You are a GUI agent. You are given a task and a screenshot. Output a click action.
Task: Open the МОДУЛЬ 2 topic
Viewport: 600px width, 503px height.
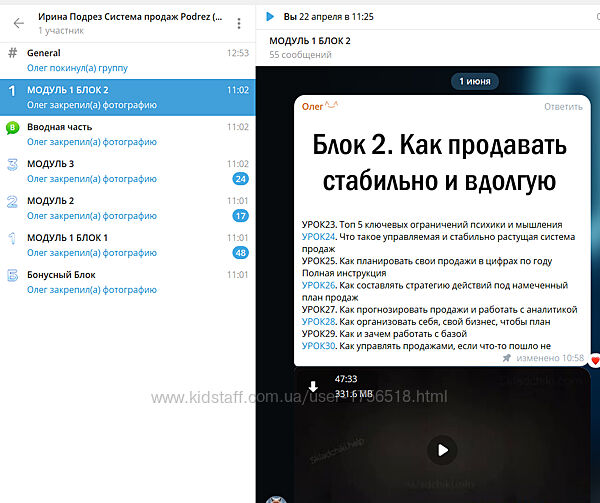(50, 201)
